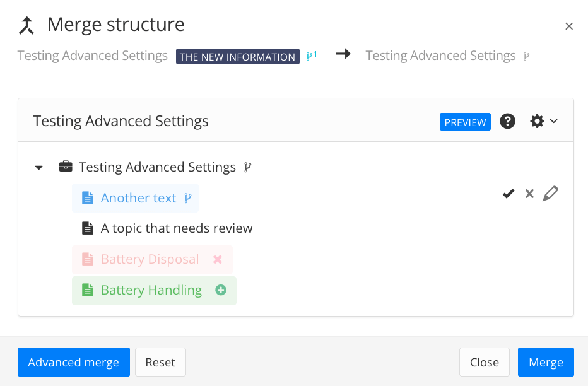Click branch icon beside Another text
This screenshot has width=588, height=386.
coord(187,198)
